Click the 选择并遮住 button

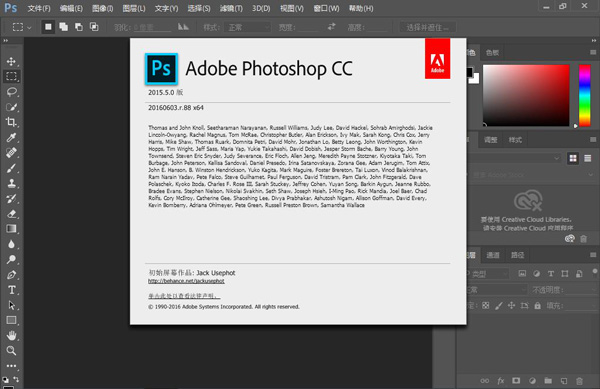click(x=427, y=27)
